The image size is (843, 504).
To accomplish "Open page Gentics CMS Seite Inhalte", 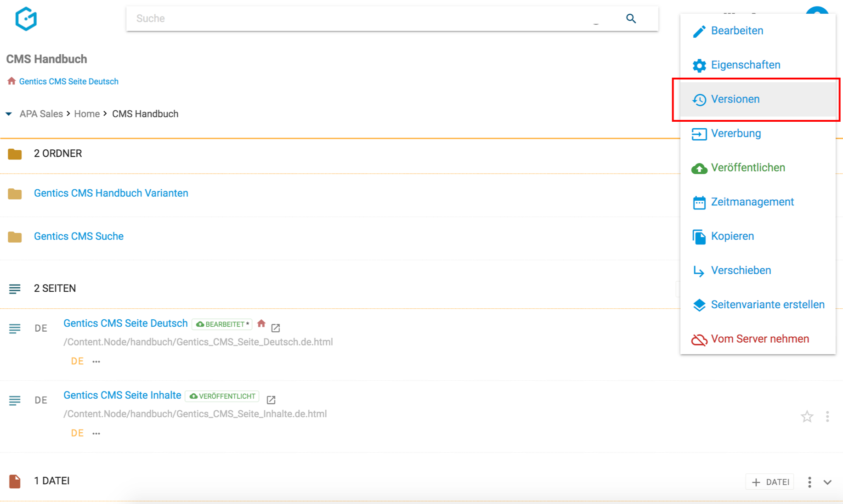I will click(x=122, y=396).
